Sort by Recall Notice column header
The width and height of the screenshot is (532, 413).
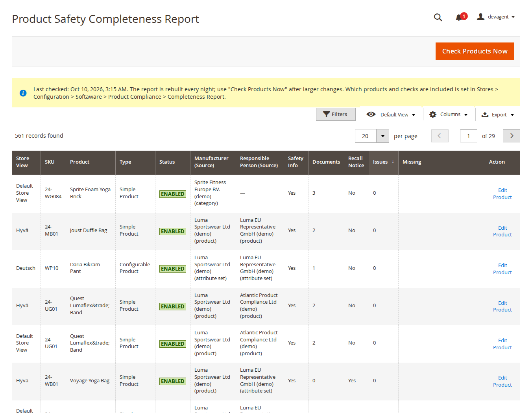(x=356, y=162)
